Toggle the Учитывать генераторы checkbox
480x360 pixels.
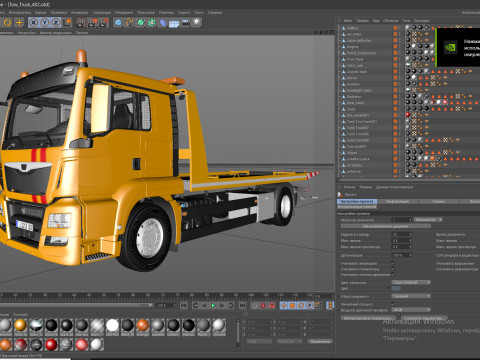point(393,269)
